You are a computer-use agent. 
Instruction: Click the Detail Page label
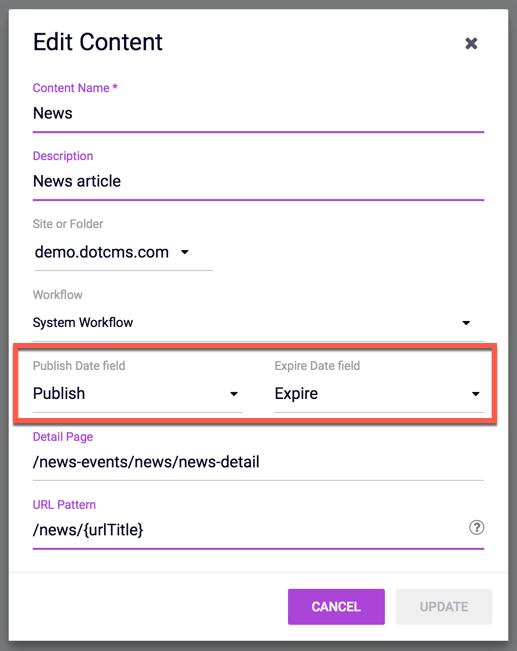tap(63, 437)
